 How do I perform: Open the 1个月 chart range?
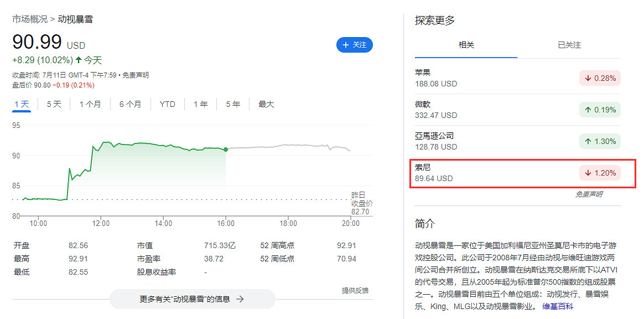coord(90,104)
